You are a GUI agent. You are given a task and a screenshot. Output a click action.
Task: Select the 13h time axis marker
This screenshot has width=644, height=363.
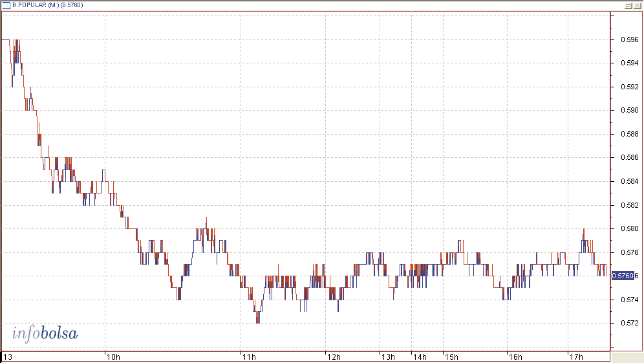[388, 357]
